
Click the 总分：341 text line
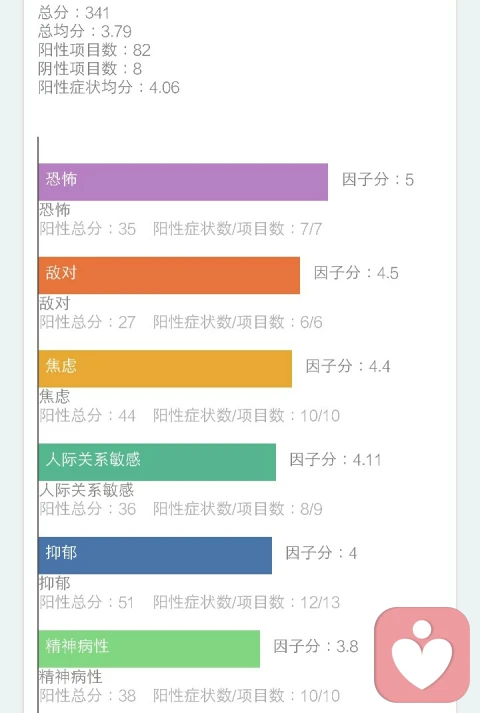pyautogui.click(x=74, y=13)
